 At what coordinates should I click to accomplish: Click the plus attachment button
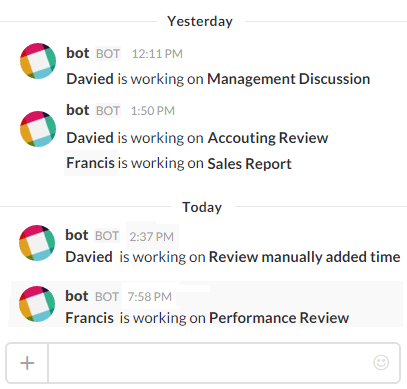click(x=27, y=363)
